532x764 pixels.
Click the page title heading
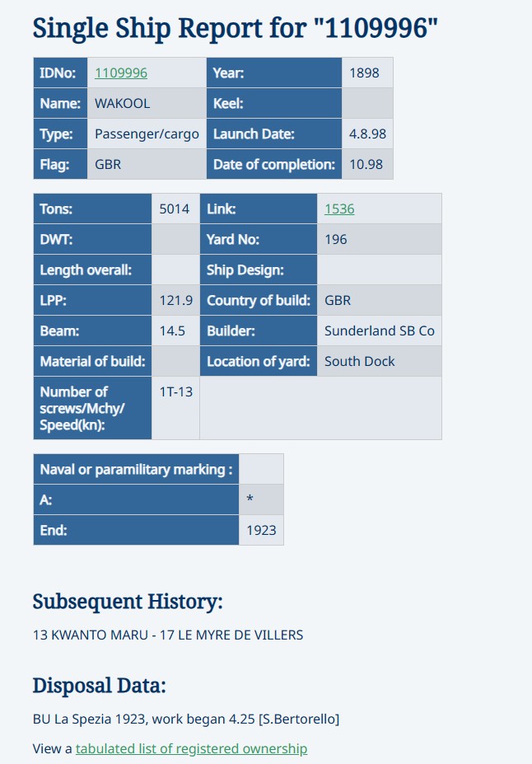pos(235,28)
